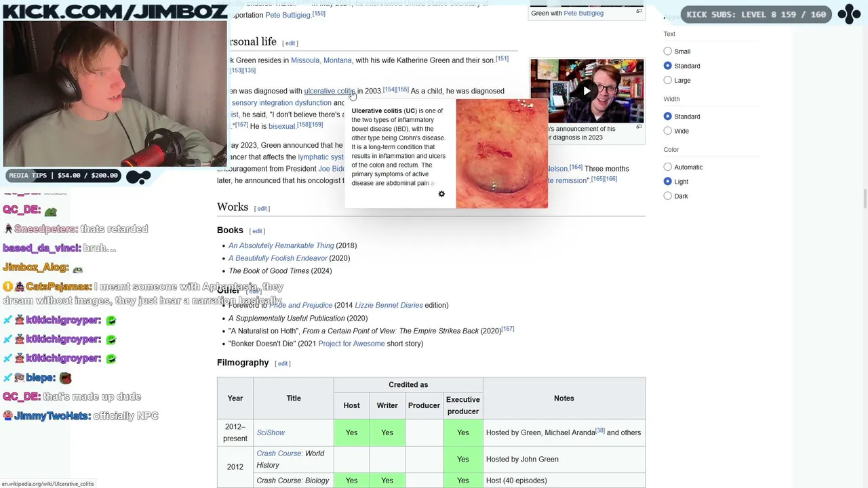Click the streamer webcam overlay

[x=115, y=94]
